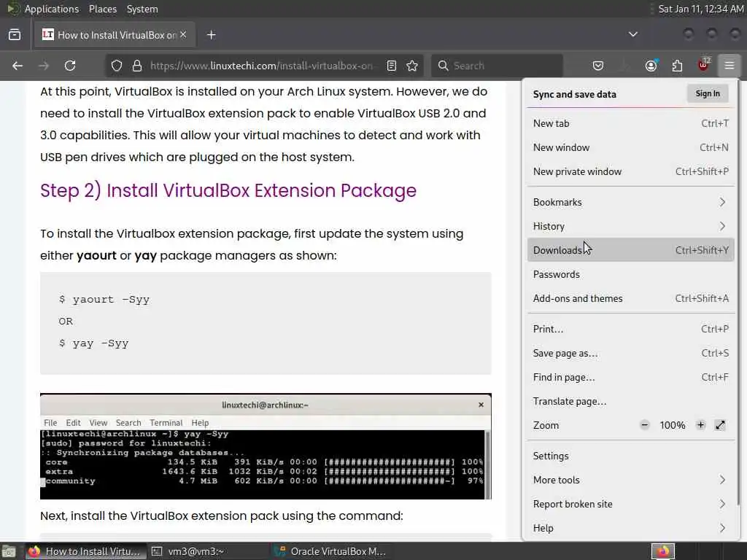747x560 pixels.
Task: Click the yaourt -Syy code line
Action: coord(104,300)
